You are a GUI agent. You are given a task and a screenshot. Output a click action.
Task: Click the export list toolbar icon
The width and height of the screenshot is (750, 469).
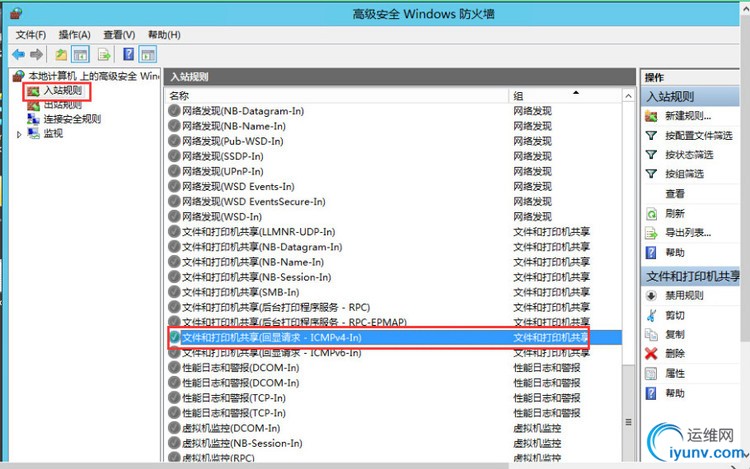tap(104, 55)
